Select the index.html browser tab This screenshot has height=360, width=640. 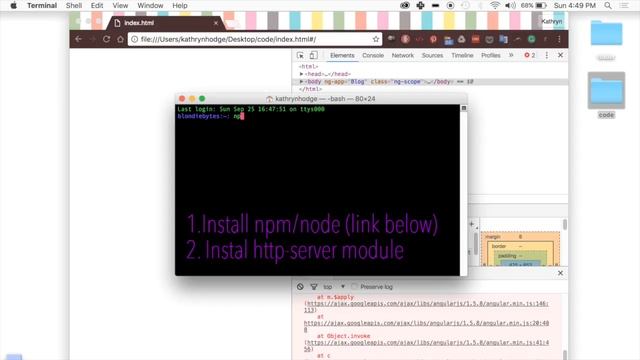[x=165, y=23]
